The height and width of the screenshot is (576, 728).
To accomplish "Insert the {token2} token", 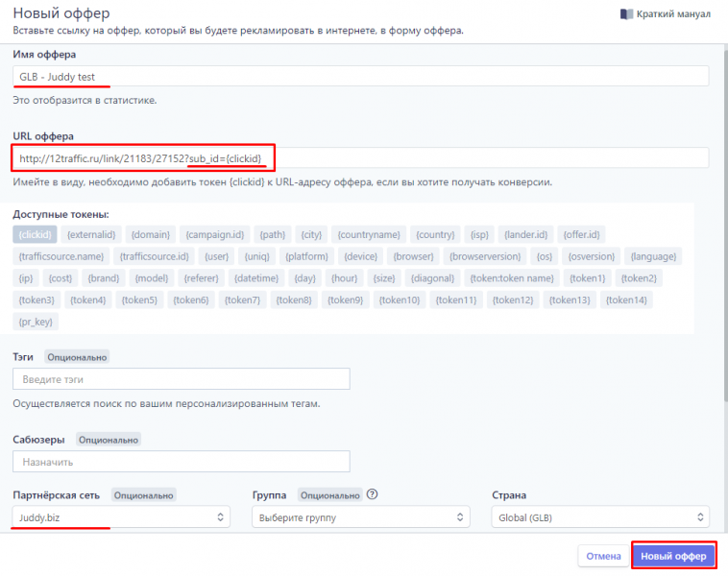I will tap(639, 278).
